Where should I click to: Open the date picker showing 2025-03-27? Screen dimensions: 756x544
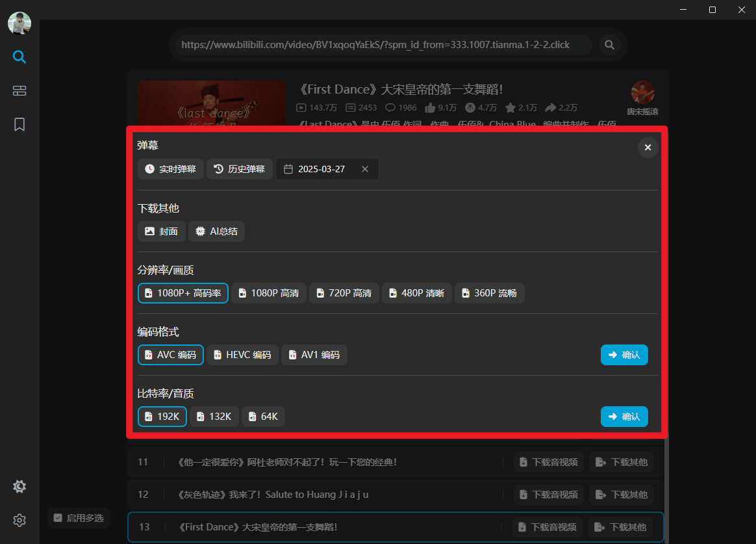click(321, 168)
